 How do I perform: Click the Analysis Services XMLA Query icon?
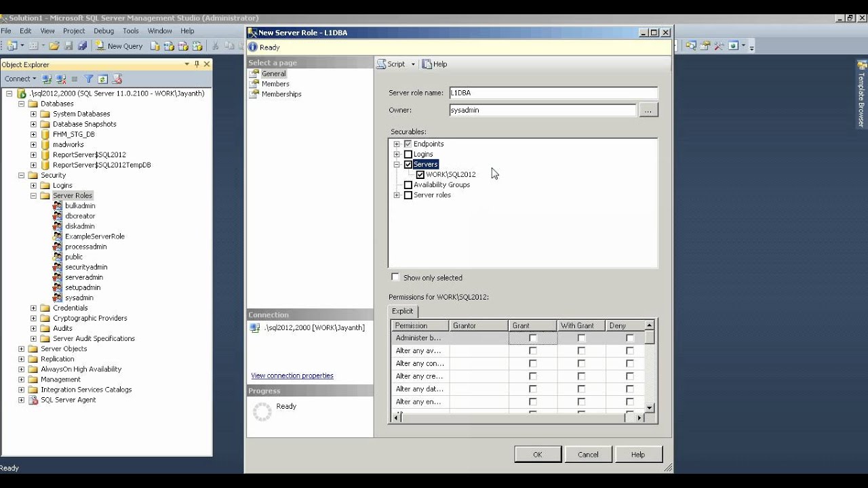coord(198,46)
